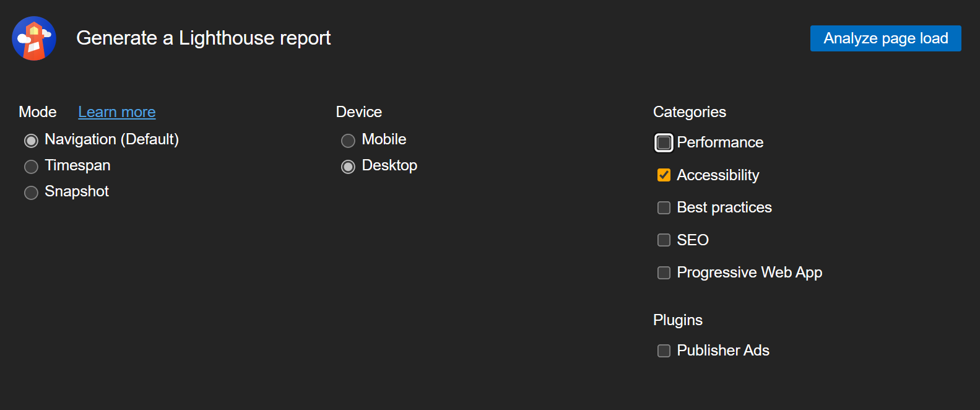Enable the Performance category checkbox
The width and height of the screenshot is (980, 410).
point(664,143)
